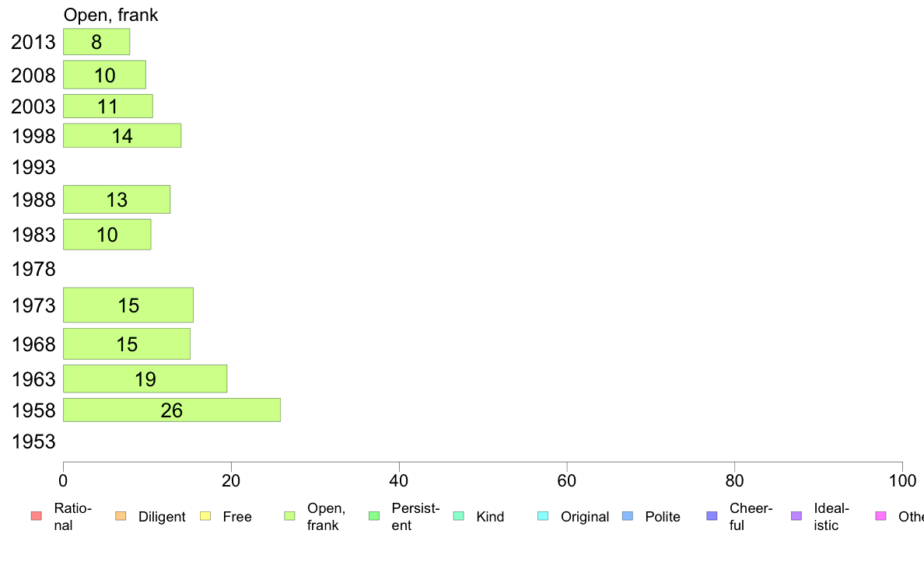The image size is (924, 572).
Task: Select the Open, frank legend swatch
Action: tap(290, 516)
